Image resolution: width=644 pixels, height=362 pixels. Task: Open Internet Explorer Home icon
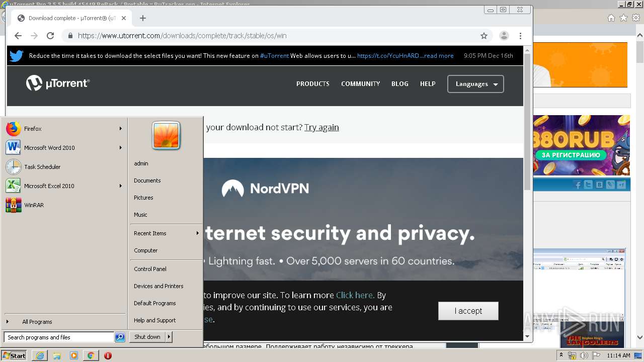[611, 18]
